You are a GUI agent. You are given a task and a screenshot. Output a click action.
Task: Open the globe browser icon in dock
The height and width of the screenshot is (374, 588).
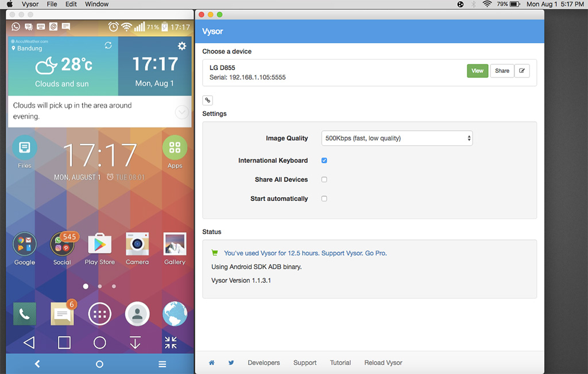point(175,314)
